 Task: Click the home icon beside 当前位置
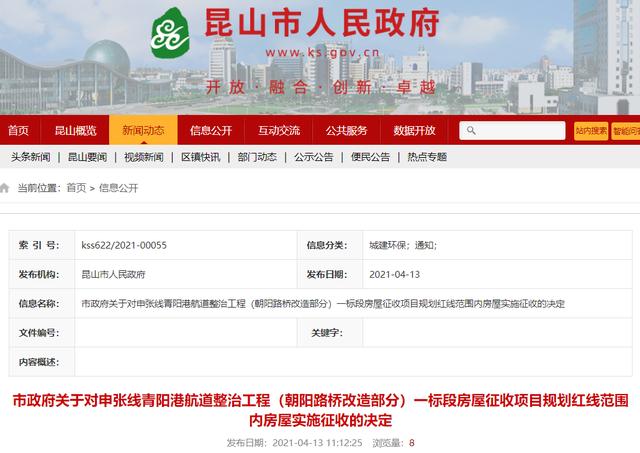click(x=5, y=187)
